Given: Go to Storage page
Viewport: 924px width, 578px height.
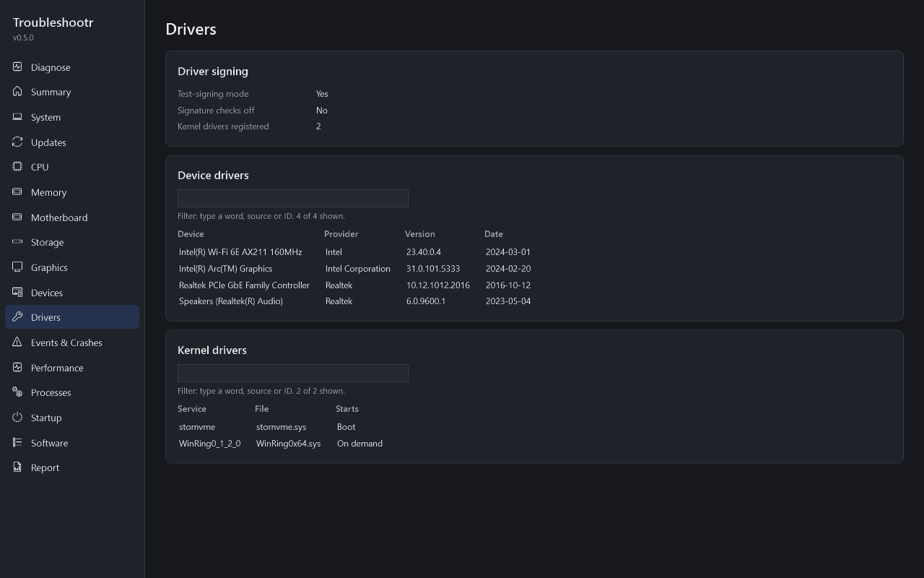Looking at the screenshot, I should [47, 242].
